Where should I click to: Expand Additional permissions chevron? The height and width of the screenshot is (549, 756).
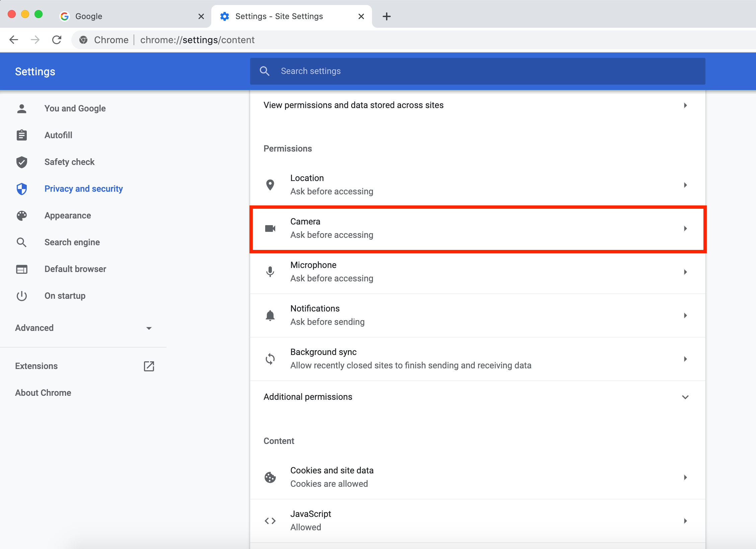[685, 397]
